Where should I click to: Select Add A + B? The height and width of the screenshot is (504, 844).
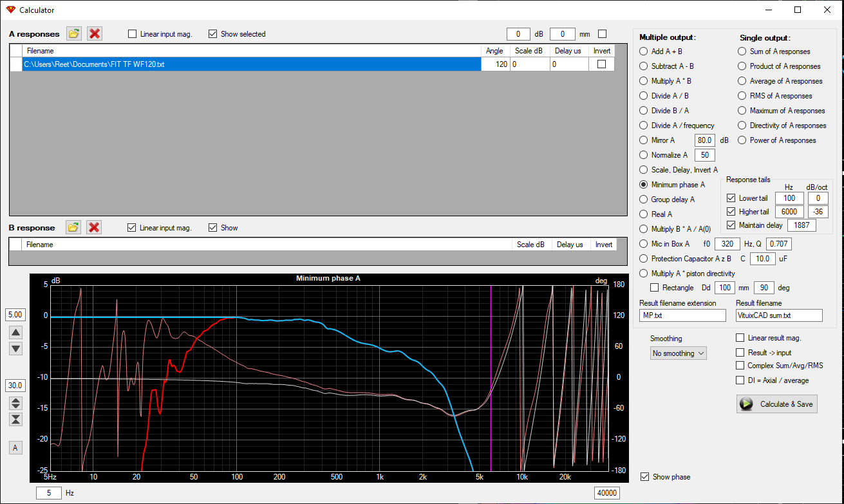[643, 51]
